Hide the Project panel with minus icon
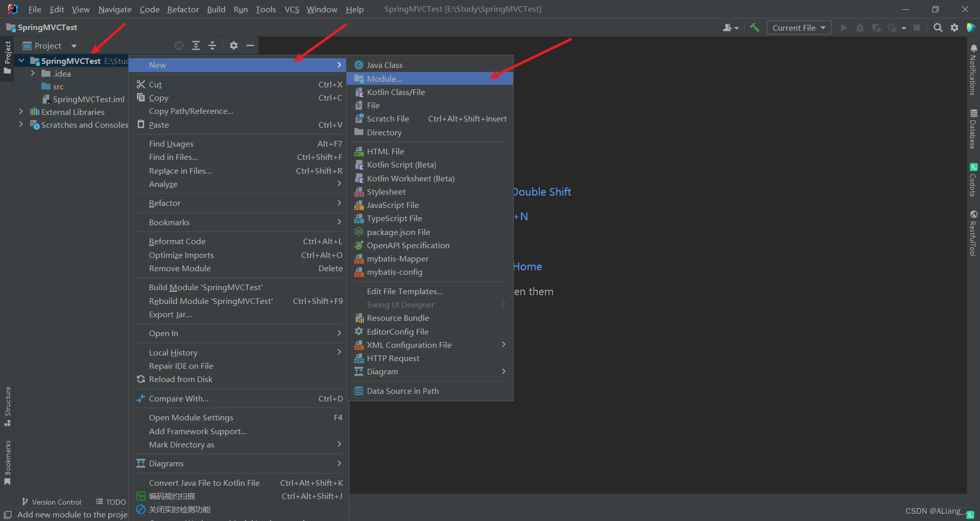 pos(250,45)
